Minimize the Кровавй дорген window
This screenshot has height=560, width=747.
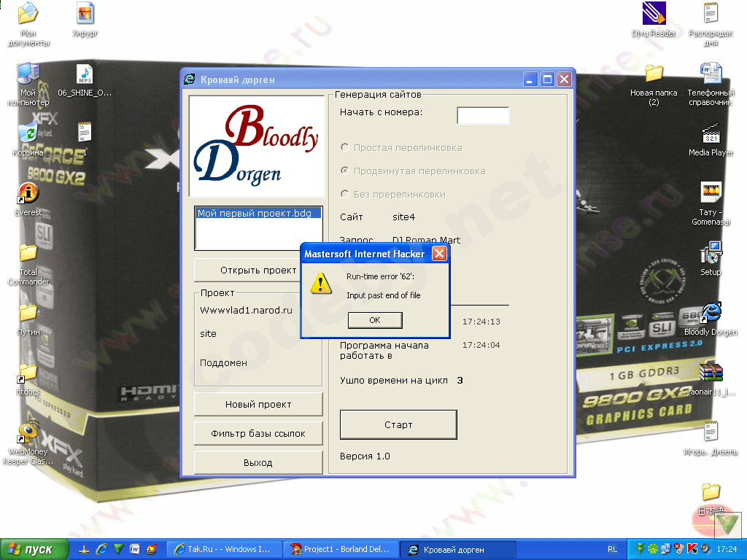(x=530, y=79)
